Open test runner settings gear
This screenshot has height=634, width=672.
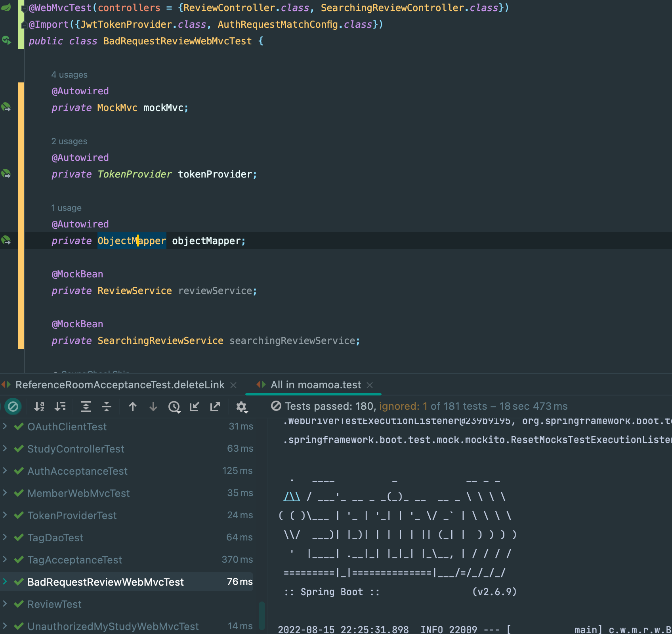[241, 407]
